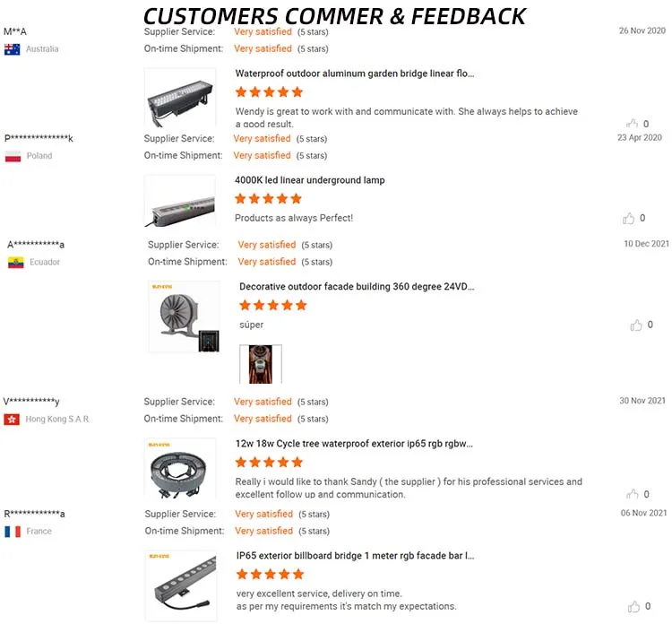The width and height of the screenshot is (672, 624).
Task: Click the Poland flag icon
Action: pos(13,156)
